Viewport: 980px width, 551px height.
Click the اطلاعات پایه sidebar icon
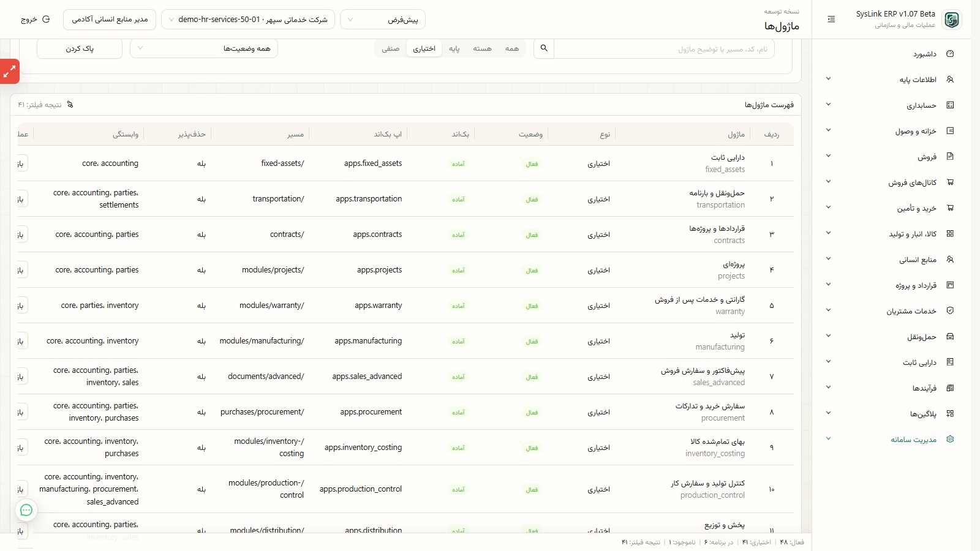(x=950, y=80)
